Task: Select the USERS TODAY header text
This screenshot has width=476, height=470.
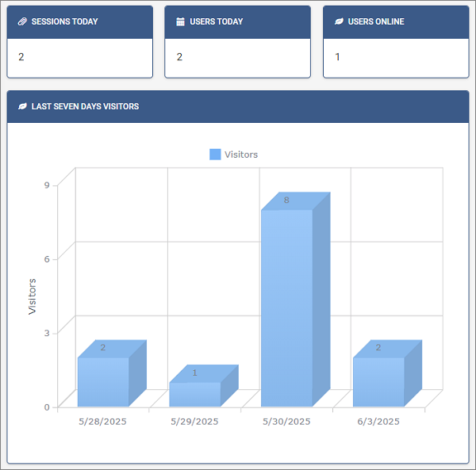Action: pyautogui.click(x=216, y=21)
